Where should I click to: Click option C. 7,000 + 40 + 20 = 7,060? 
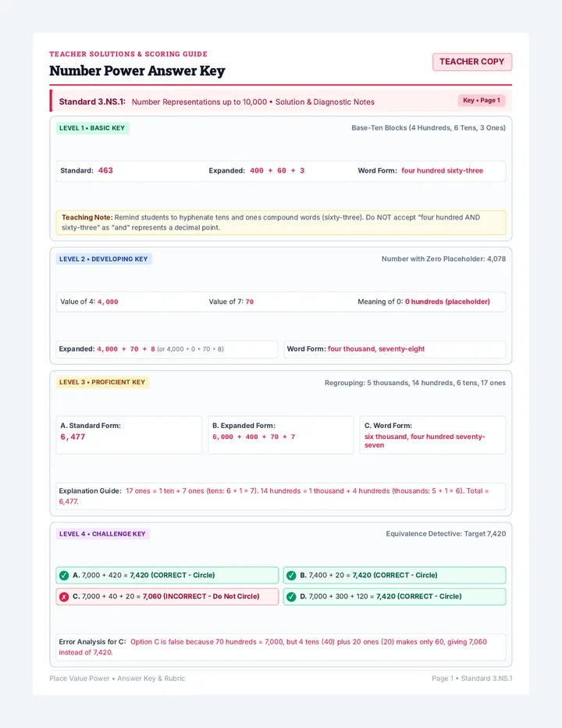coord(167,597)
